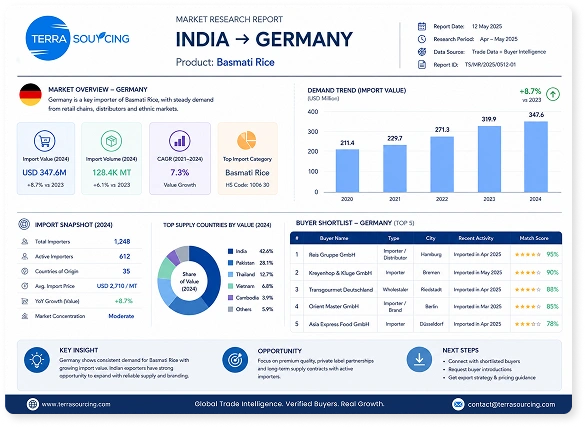Image resolution: width=586 pixels, height=428 pixels.
Task: Click the Active Importers value 612
Action: point(124,256)
